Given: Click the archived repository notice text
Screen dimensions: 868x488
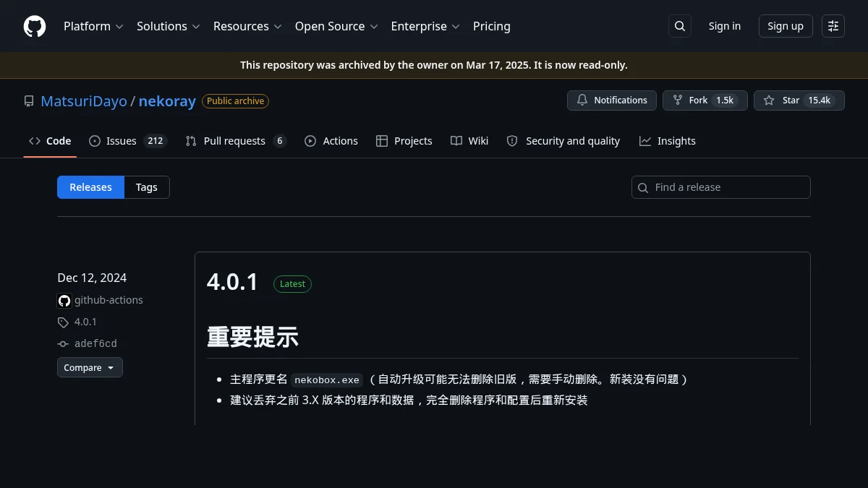Looking at the screenshot, I should pyautogui.click(x=434, y=65).
